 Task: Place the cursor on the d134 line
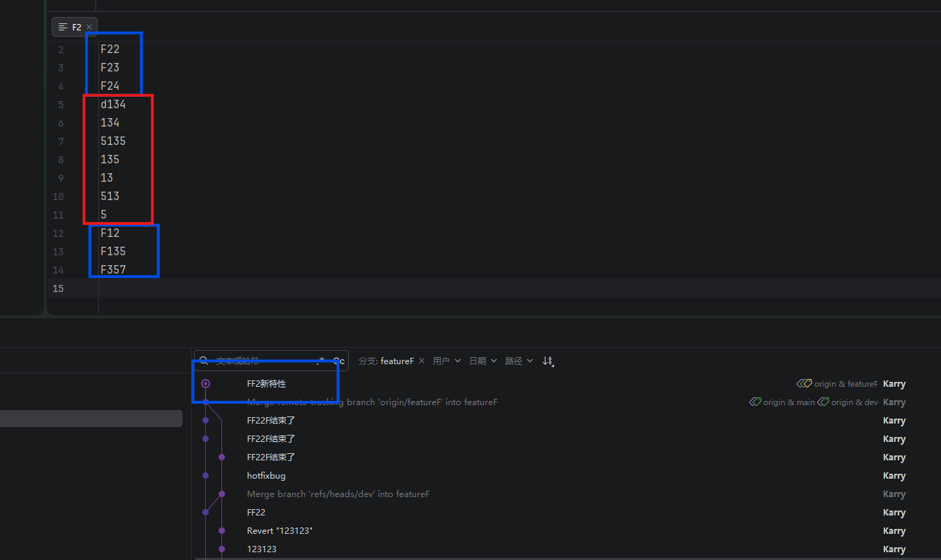point(113,105)
